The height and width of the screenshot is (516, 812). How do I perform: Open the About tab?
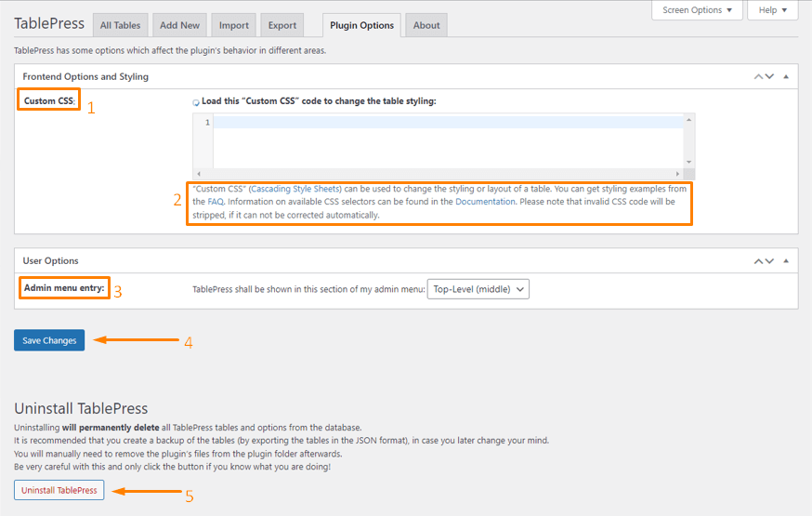(426, 25)
